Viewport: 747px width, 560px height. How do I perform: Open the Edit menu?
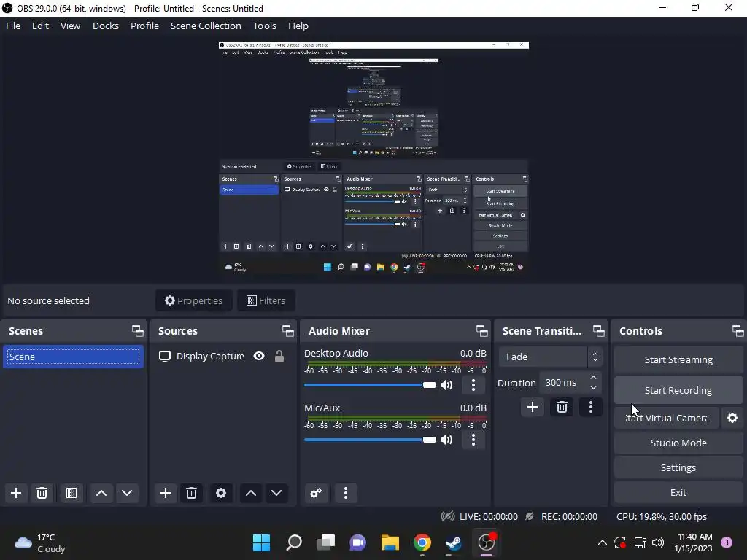tap(40, 26)
